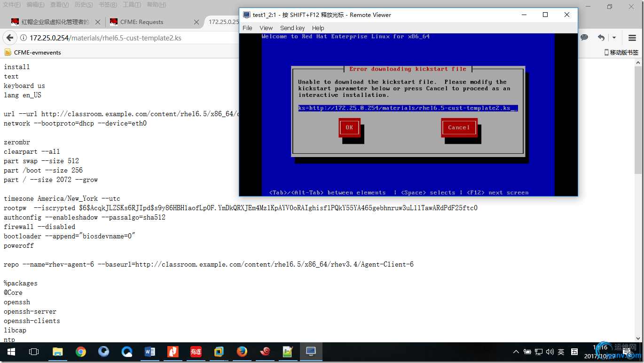Click the Remote Viewer title bar monitor icon
Viewport: 644px width, 363px height.
coord(247,15)
